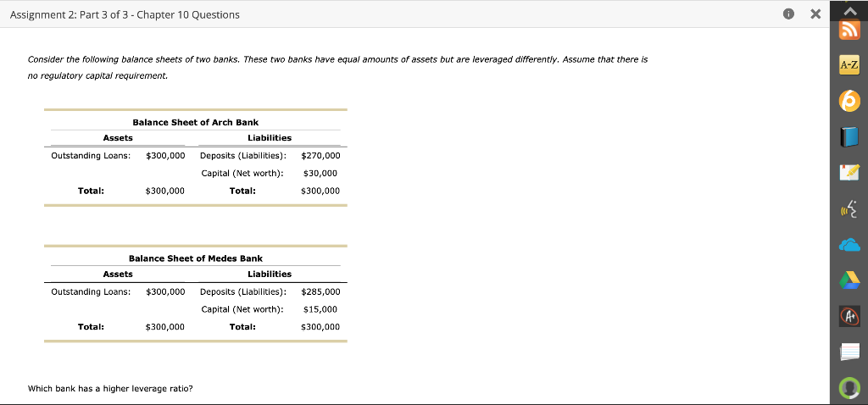868x405 pixels.
Task: Click Arch Bank's 'Outstanding Loans:' label
Action: [91, 155]
